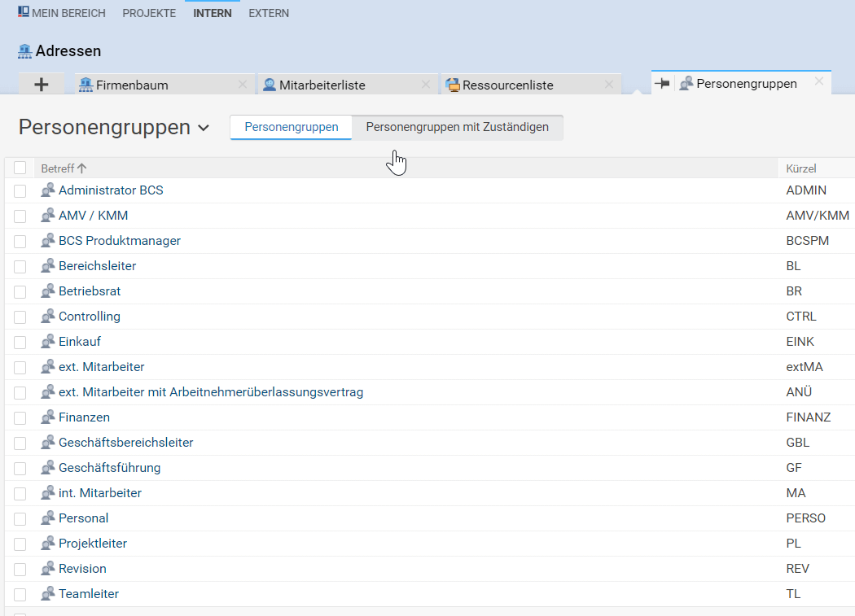Screen dimensions: 855x616
Task: Sort by the Betreff column header
Action: [x=57, y=168]
